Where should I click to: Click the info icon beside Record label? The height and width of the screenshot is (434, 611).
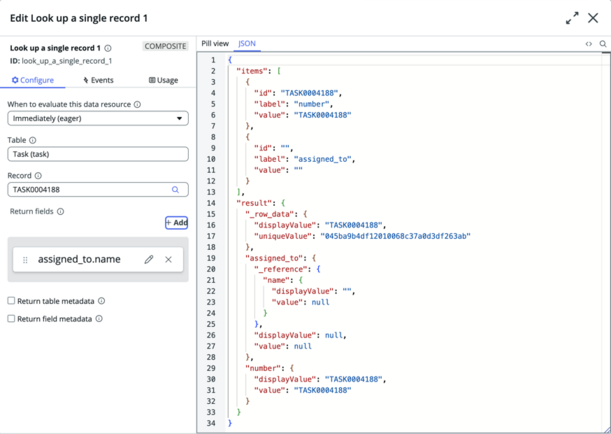click(x=38, y=176)
